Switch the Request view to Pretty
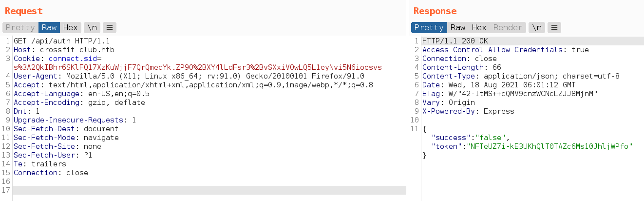The image size is (644, 201). (x=20, y=27)
